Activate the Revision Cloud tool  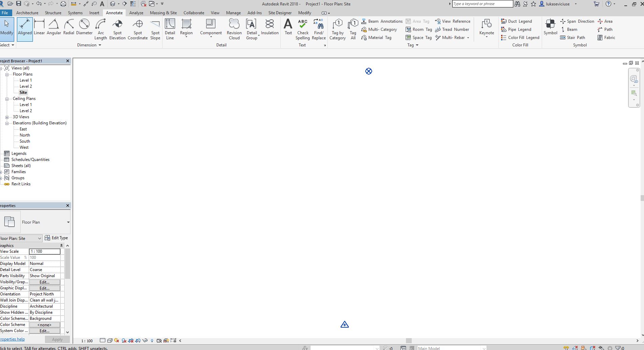click(234, 29)
